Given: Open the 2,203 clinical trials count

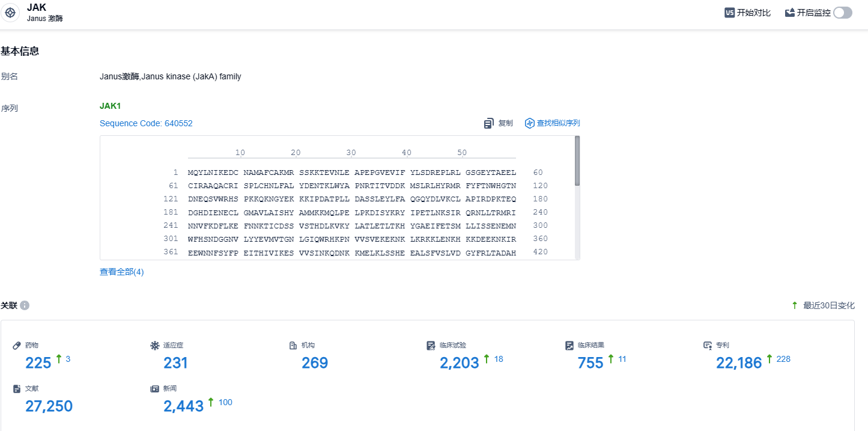Looking at the screenshot, I should click(x=459, y=362).
